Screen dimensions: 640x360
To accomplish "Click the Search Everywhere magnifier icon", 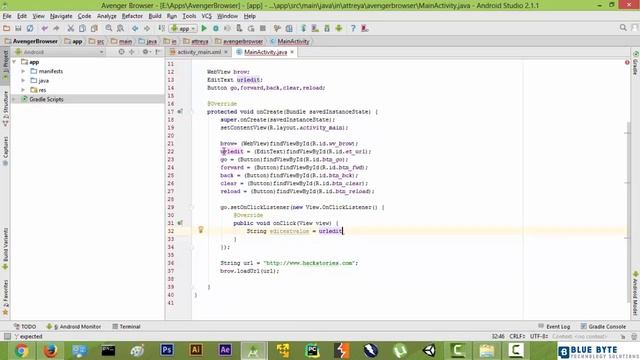I will (623, 28).
